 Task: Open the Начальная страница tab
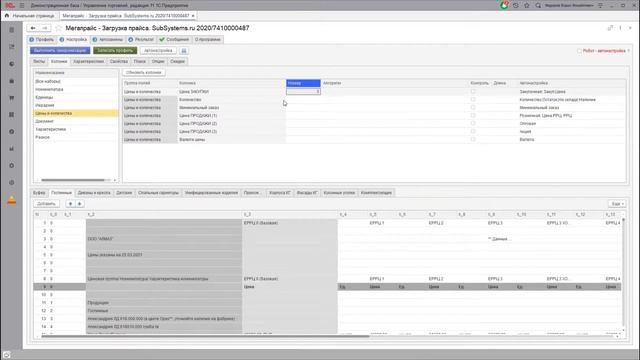(33, 16)
